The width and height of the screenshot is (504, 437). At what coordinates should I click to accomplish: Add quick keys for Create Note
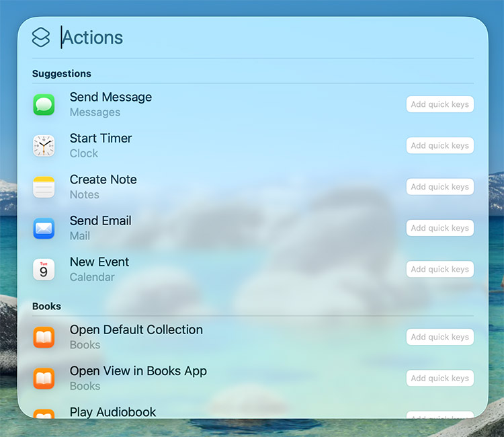pyautogui.click(x=439, y=187)
